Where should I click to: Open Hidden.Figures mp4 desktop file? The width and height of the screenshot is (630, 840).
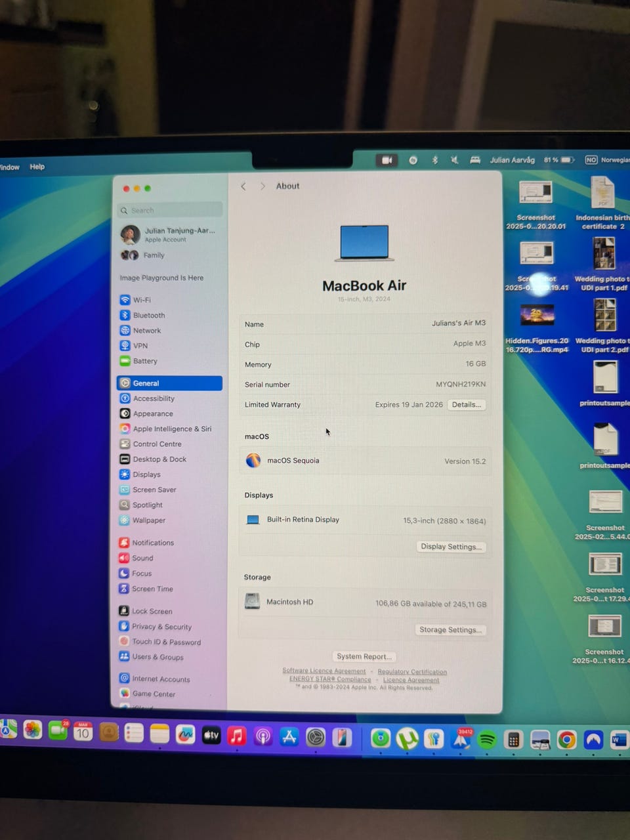click(x=537, y=329)
